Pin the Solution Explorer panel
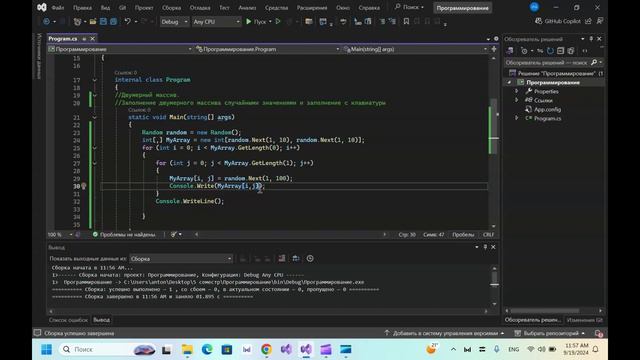640x360 pixels. 591,39
